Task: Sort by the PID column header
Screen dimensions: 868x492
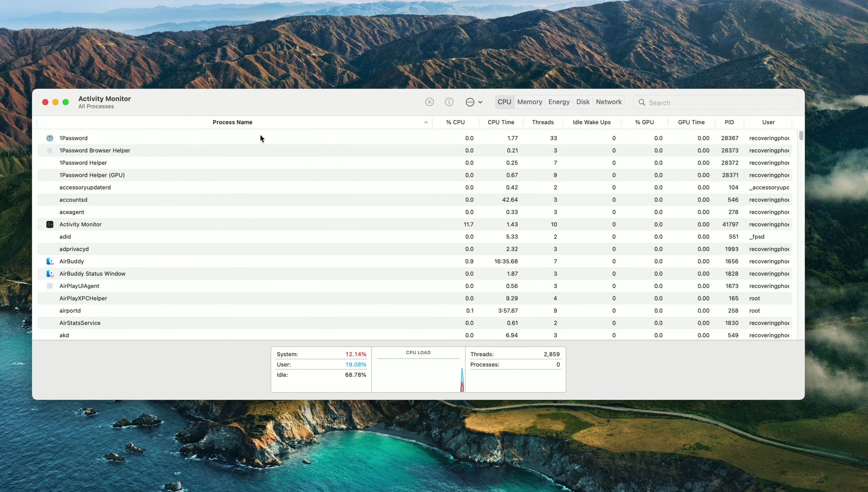Action: (x=729, y=122)
